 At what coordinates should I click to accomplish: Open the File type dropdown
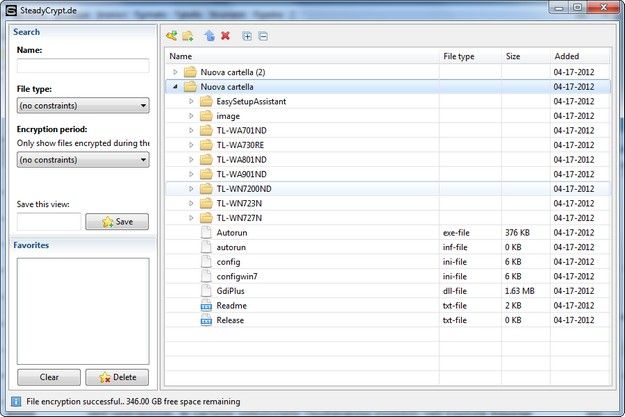[82, 105]
